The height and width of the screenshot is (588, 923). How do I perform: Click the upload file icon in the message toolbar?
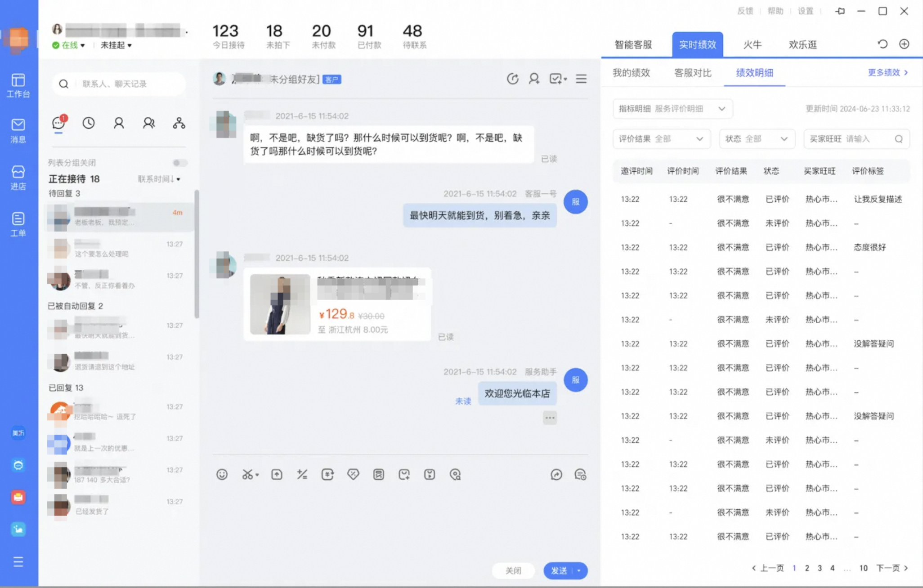click(277, 474)
